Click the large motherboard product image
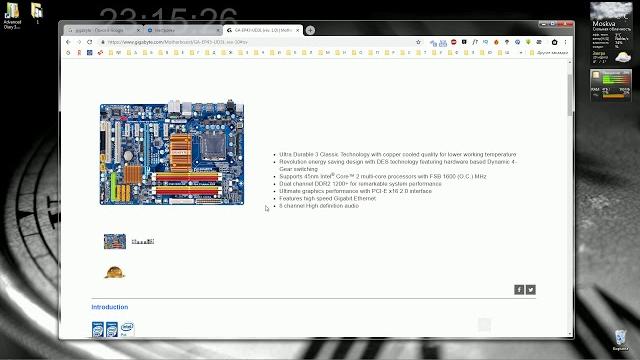 click(x=172, y=154)
